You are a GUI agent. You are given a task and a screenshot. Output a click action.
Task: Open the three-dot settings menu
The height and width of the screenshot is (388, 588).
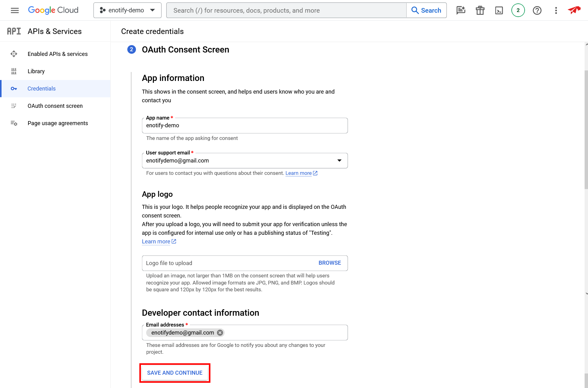[556, 11]
